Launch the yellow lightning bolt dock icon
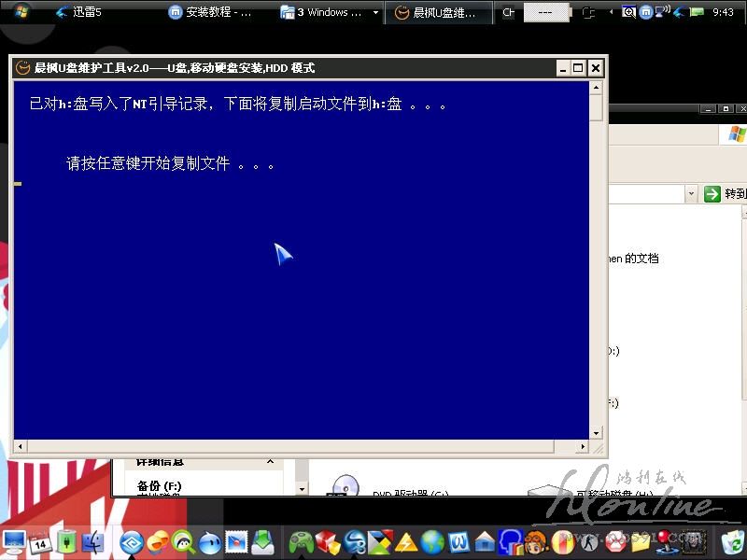The image size is (747, 560). click(x=406, y=543)
